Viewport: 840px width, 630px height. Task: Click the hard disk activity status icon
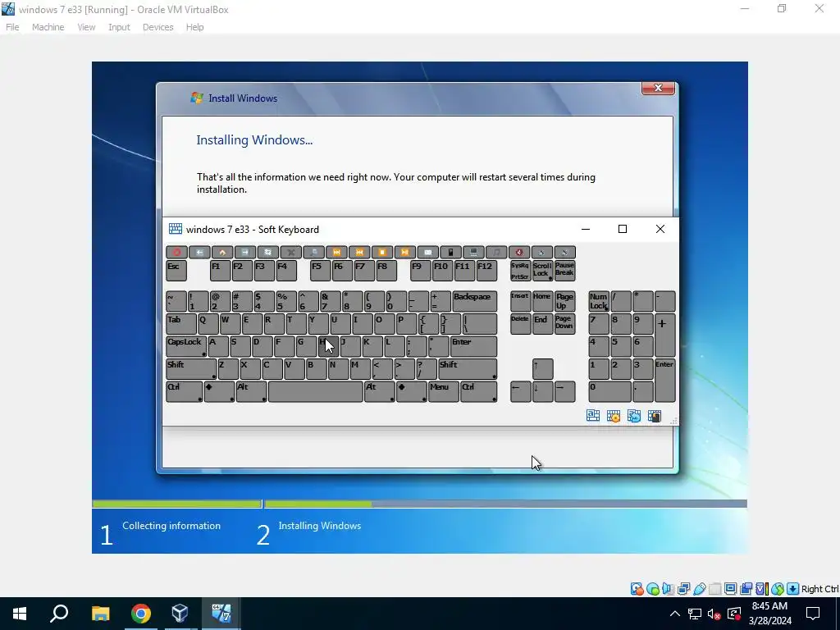637,589
